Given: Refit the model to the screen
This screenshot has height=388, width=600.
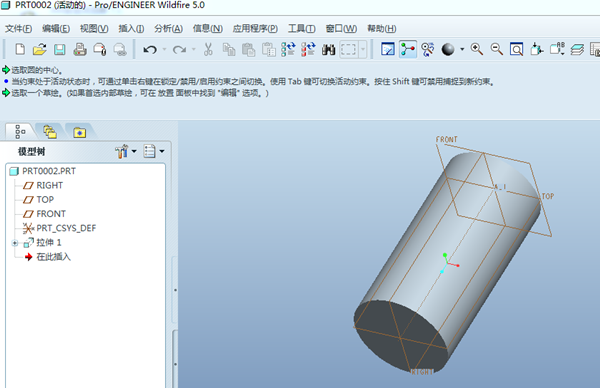Looking at the screenshot, I should point(516,49).
